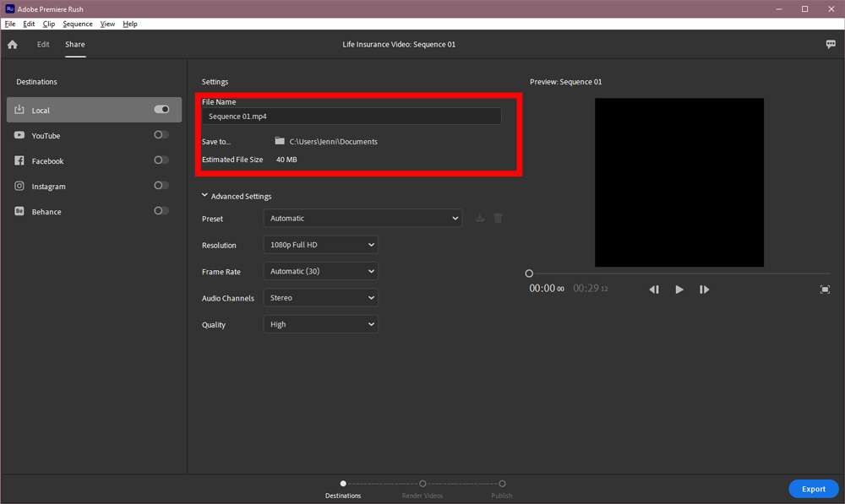
Task: Click the Destinations progress step dot
Action: point(343,484)
